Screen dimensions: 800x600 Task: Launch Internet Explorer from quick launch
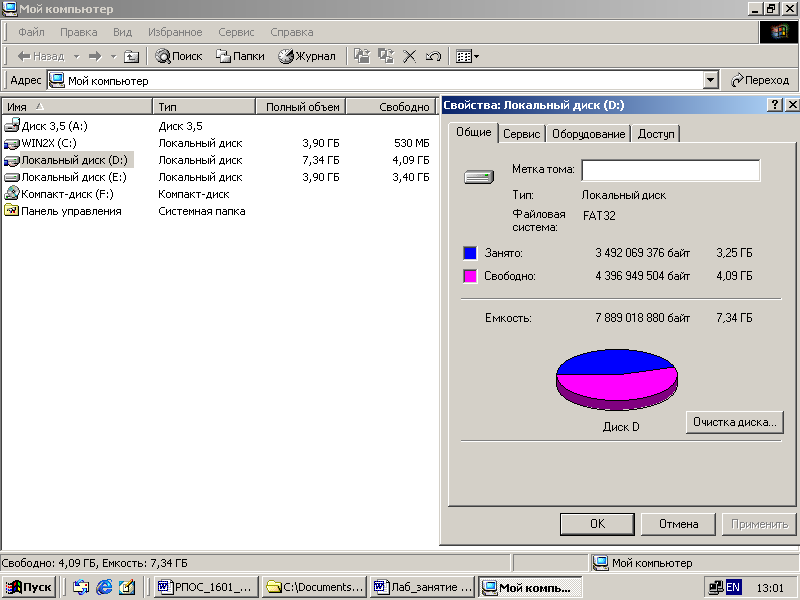(104, 587)
